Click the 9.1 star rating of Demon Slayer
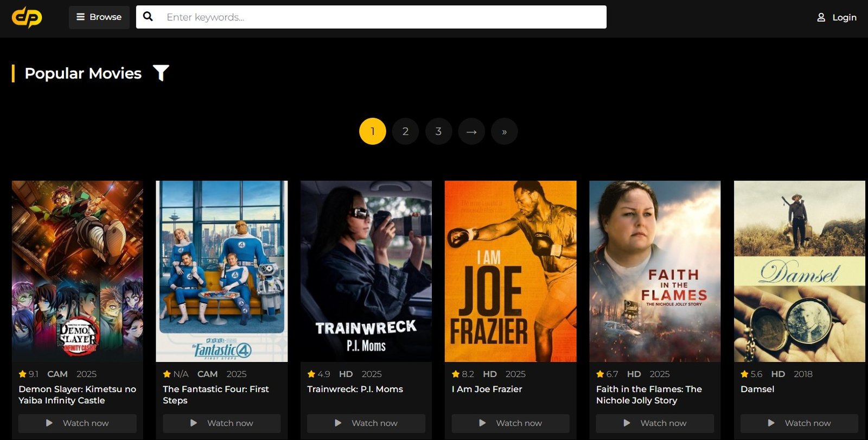The width and height of the screenshot is (868, 440). (x=28, y=374)
